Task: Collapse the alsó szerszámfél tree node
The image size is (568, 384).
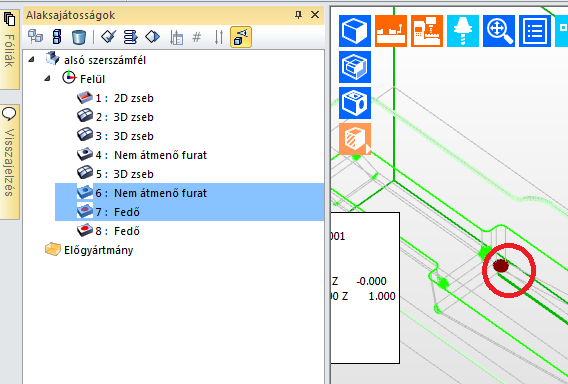Action: coord(32,59)
